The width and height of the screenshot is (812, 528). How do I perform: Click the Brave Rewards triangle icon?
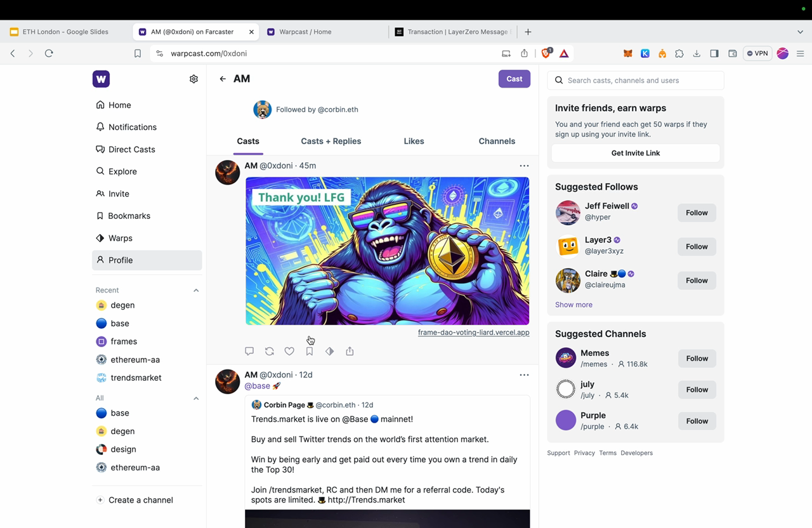coord(564,53)
